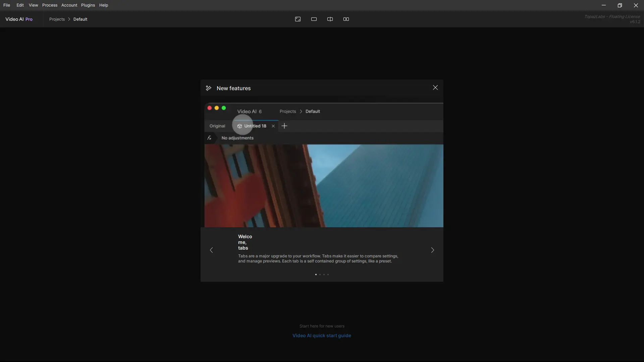Close the New features dialog
Screen dimensions: 644x362
[x=435, y=88]
